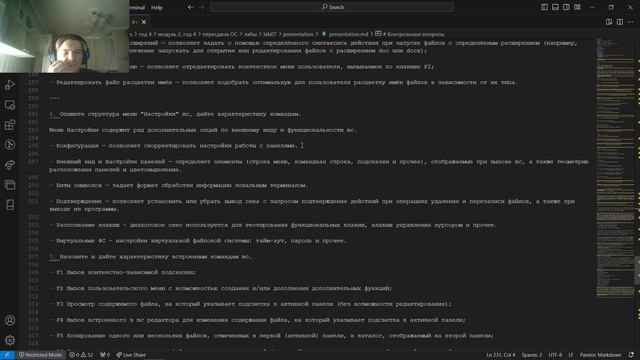Open the Accounts icon in activity bar
The width and height of the screenshot is (640, 360).
tap(10, 320)
